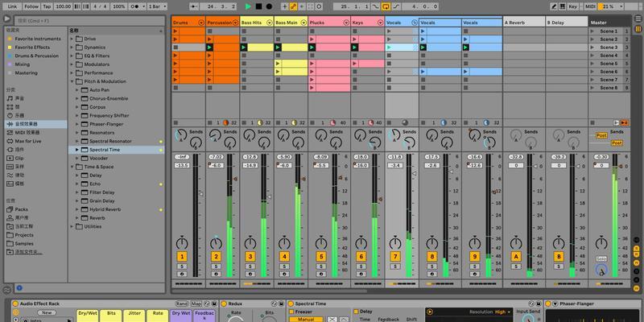Viewport: 644px width, 322px height.
Task: Click the Stop All Clips button on Master
Action: coord(592,122)
